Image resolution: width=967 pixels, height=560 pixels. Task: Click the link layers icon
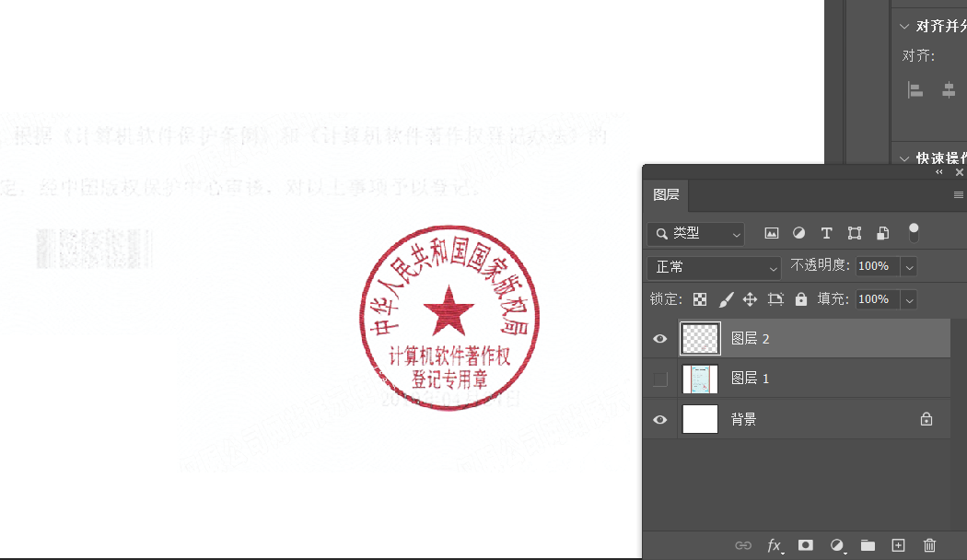tap(743, 545)
